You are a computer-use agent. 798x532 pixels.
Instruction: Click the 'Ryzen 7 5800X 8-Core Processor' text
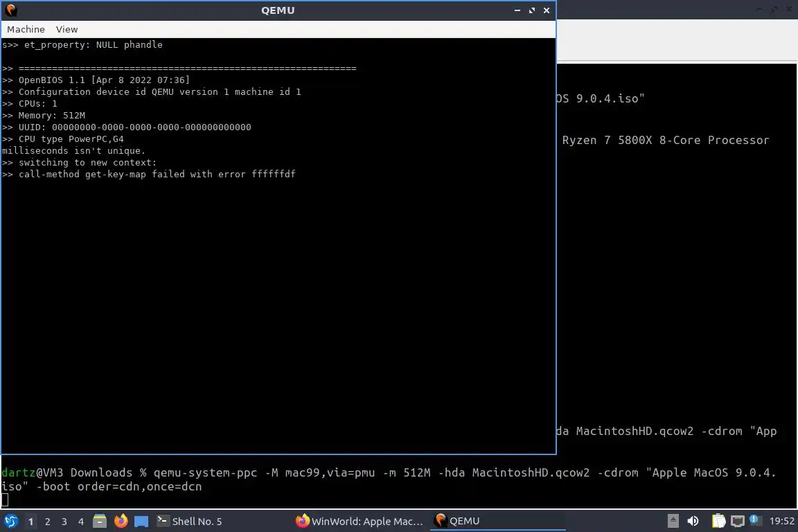(x=666, y=141)
